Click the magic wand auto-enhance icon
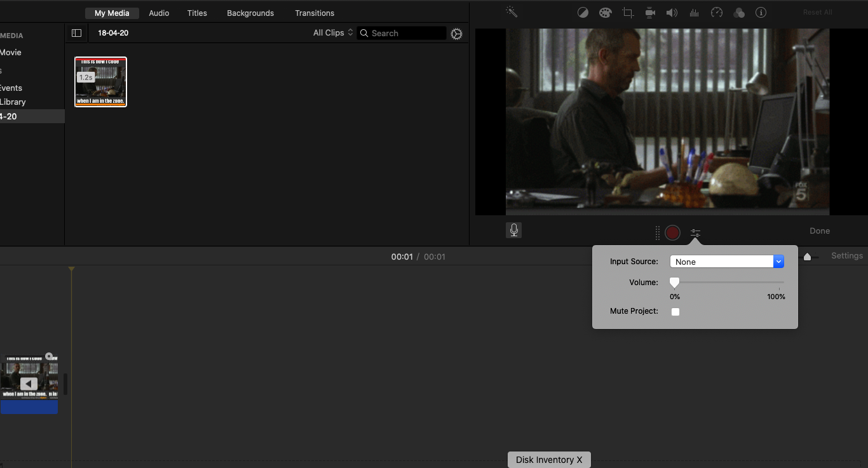Image resolution: width=868 pixels, height=468 pixels. (x=512, y=12)
